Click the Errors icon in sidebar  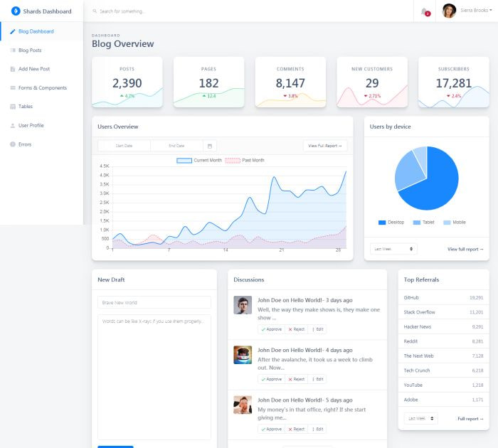pos(13,144)
